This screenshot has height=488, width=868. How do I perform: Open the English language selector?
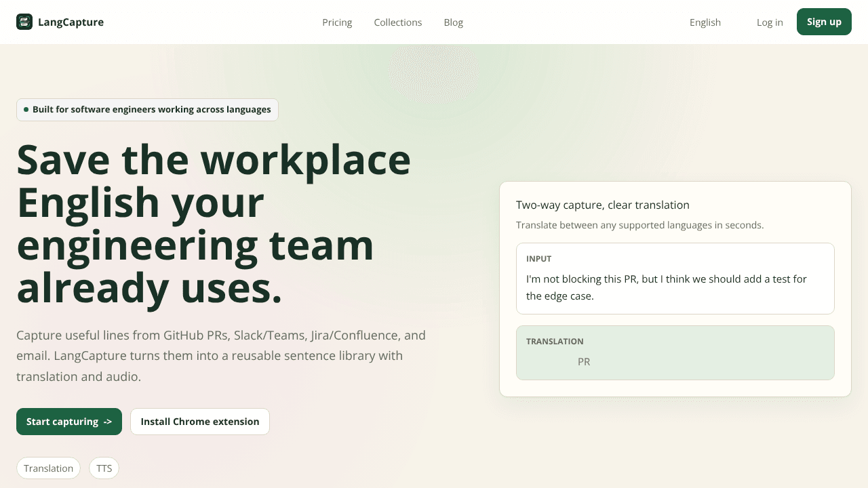pos(705,22)
